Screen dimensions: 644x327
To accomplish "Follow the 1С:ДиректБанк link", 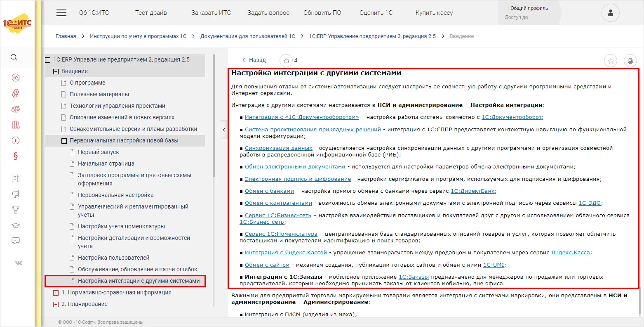I will [x=472, y=191].
